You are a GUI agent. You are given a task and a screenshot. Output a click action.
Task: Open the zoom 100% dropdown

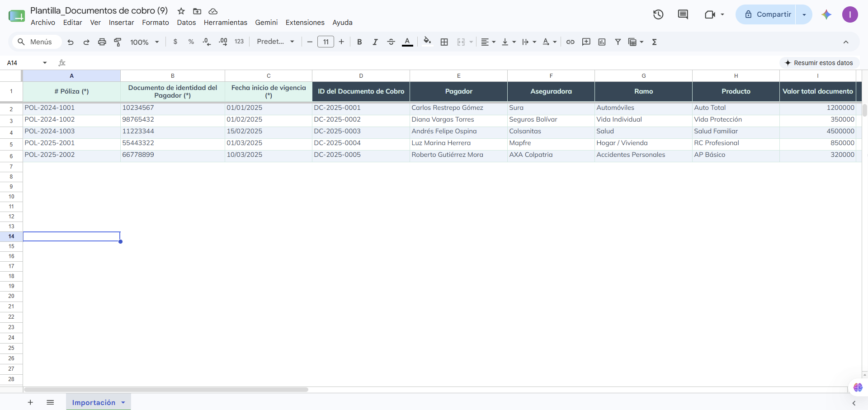pos(145,42)
